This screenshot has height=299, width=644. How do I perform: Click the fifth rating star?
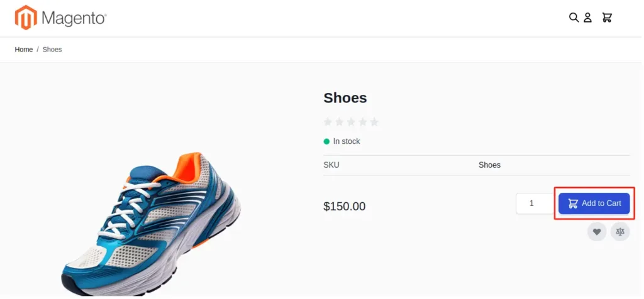374,122
